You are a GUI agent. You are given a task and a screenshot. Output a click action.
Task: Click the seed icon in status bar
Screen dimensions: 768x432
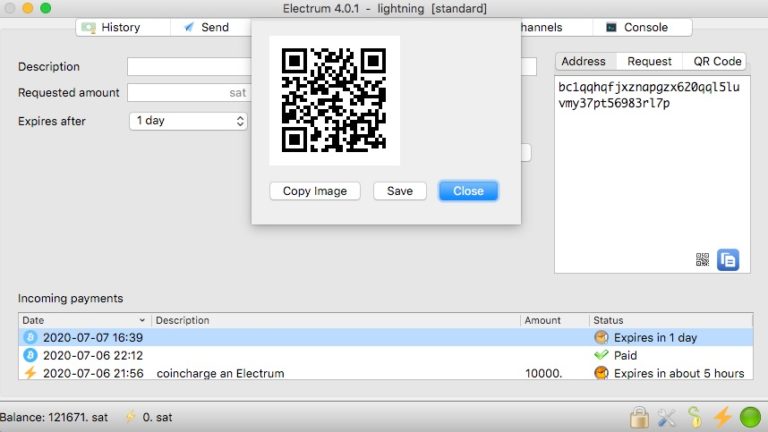[x=695, y=417]
